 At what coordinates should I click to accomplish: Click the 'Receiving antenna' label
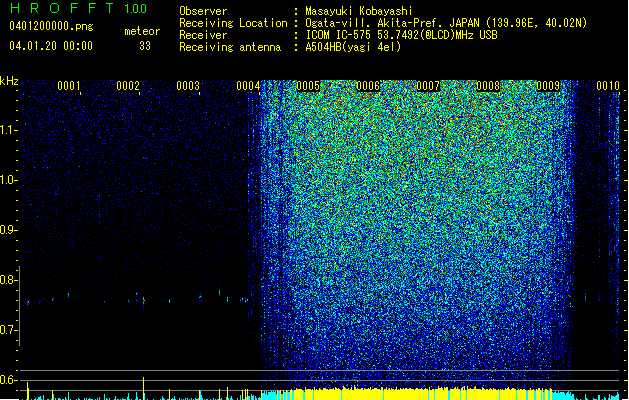coord(230,47)
